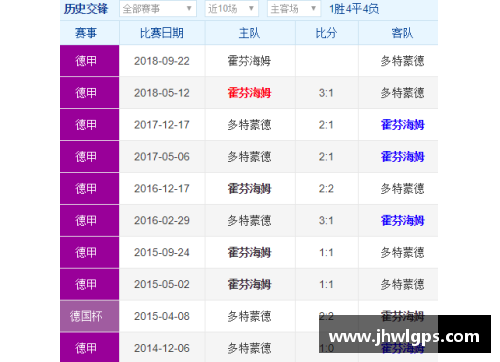Click the 3:1 score on 2018-05-12
The width and height of the screenshot is (500, 362).
tap(326, 93)
